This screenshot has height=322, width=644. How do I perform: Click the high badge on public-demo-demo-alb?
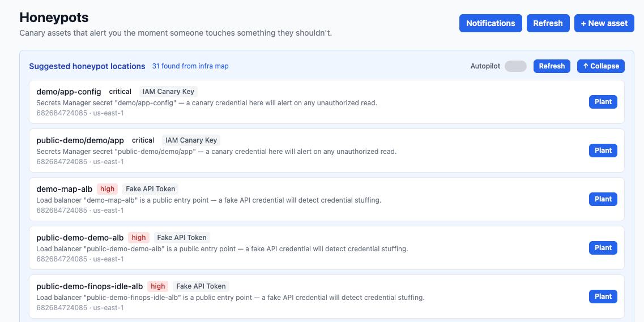138,238
